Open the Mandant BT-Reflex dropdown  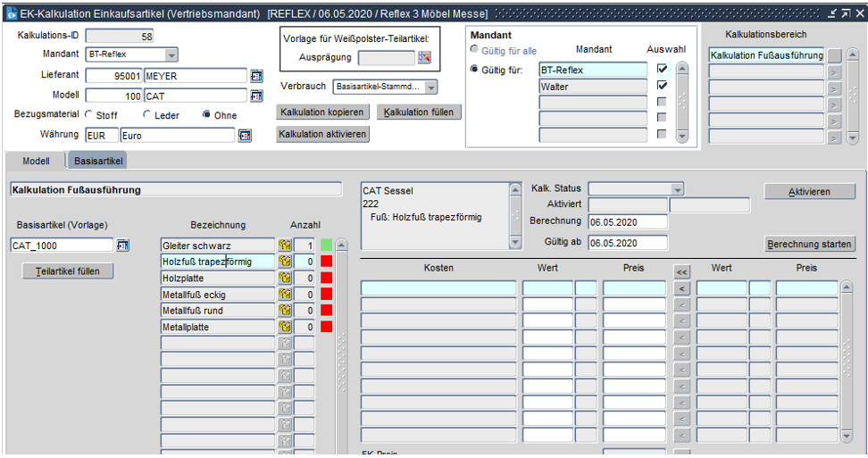click(x=171, y=54)
